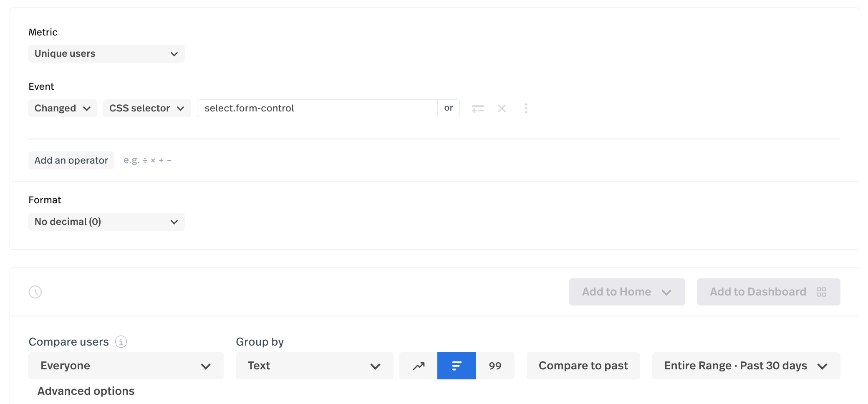
Task: Click the select.form-control input field
Action: (317, 109)
